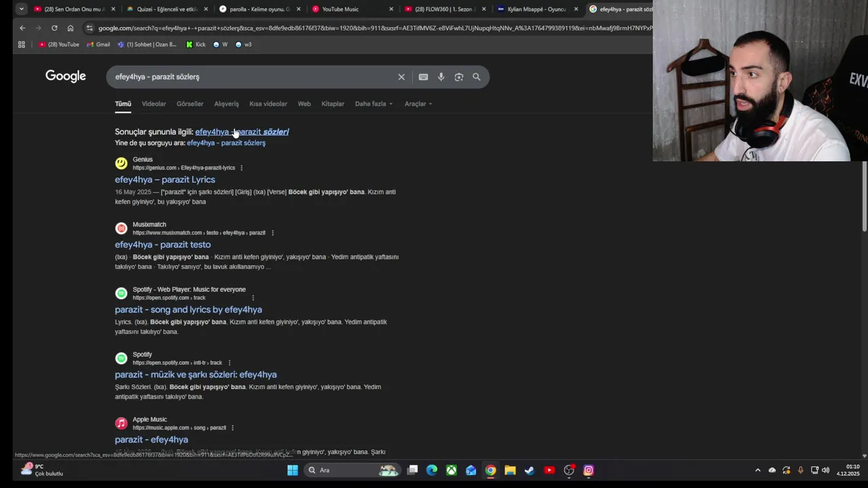Open more options for Spotify Web Player result
The height and width of the screenshot is (488, 868).
[x=253, y=298]
